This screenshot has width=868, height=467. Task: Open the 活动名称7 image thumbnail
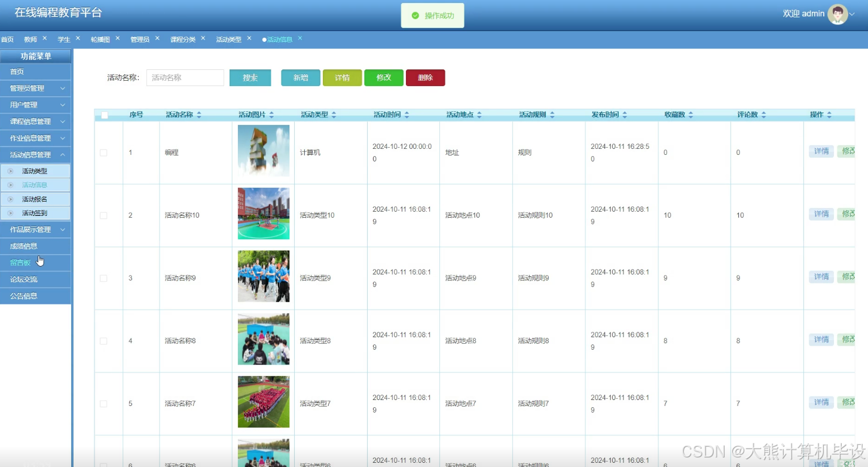pos(264,402)
